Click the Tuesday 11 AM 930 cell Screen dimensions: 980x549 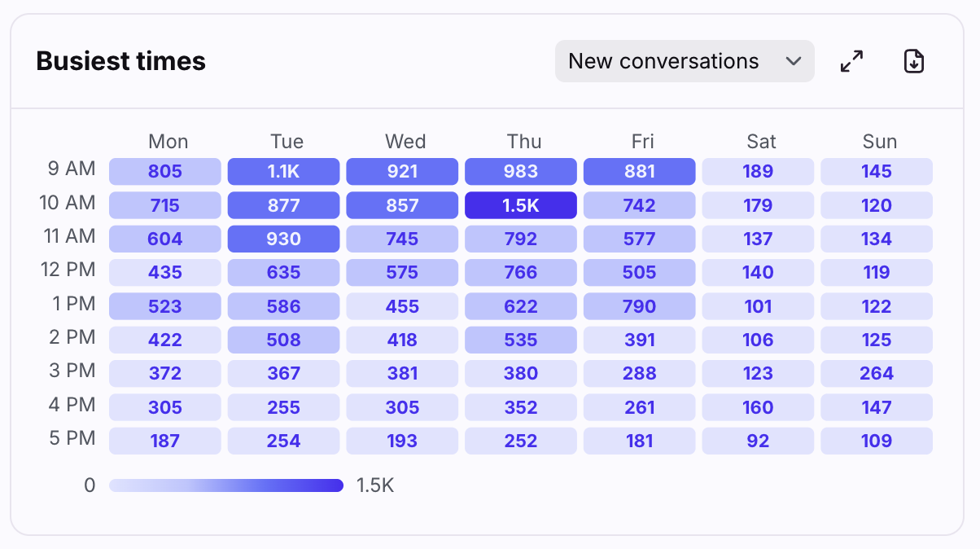click(x=284, y=239)
